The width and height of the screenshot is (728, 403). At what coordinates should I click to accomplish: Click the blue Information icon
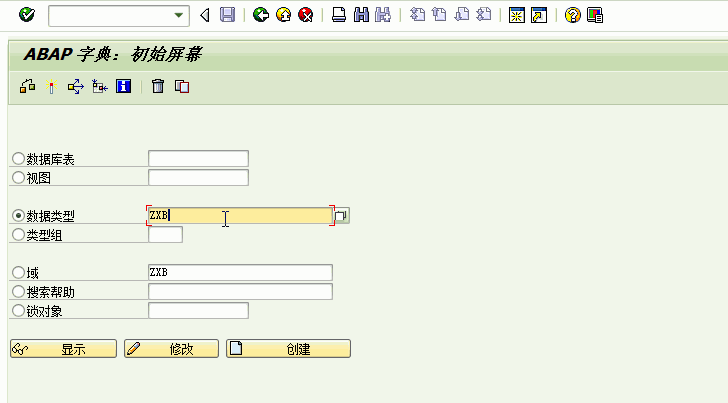tap(124, 86)
